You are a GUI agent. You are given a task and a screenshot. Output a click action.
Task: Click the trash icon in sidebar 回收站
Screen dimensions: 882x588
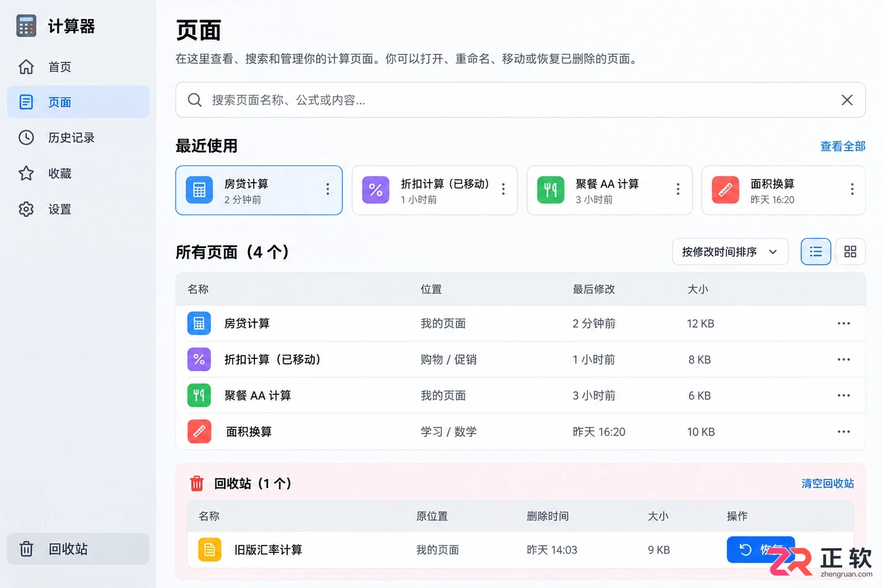[26, 549]
